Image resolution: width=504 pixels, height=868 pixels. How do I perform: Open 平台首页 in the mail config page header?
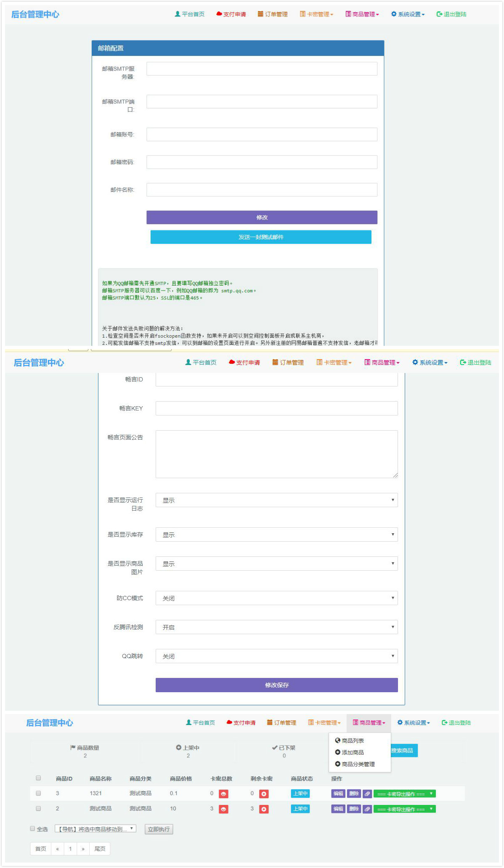[x=190, y=14]
